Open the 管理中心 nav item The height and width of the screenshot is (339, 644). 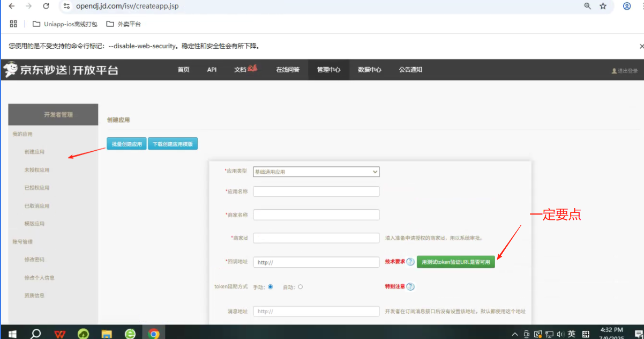coord(328,70)
